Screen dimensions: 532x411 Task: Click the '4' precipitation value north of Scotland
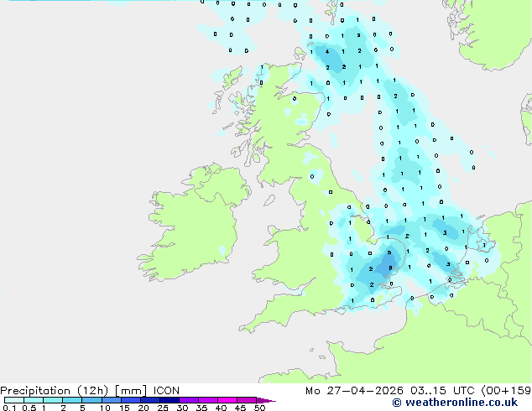[327, 52]
